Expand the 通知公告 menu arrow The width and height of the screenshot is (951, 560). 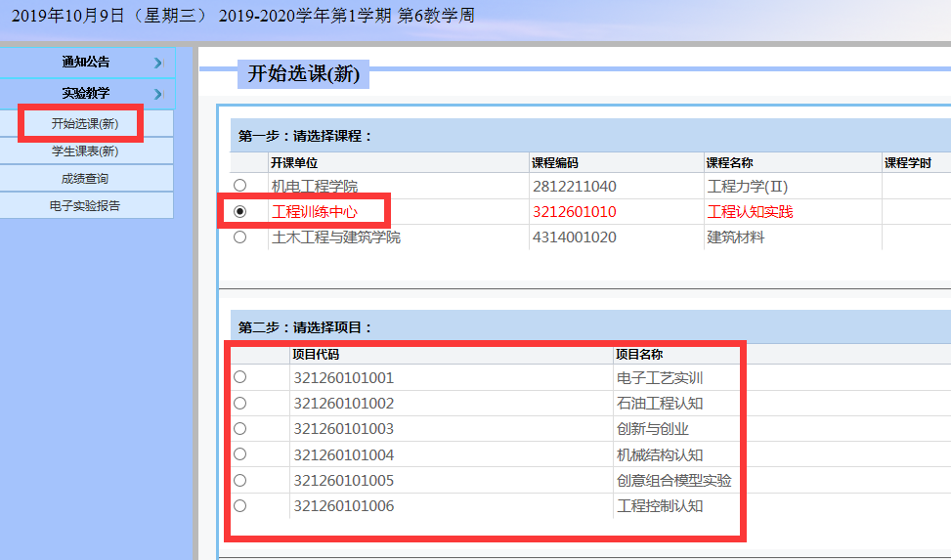157,63
